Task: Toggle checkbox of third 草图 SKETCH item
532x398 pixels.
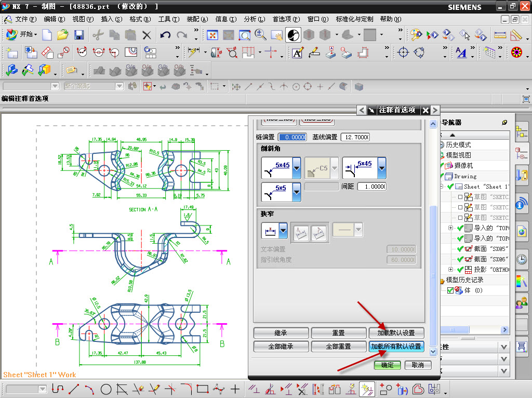Action: [460, 218]
